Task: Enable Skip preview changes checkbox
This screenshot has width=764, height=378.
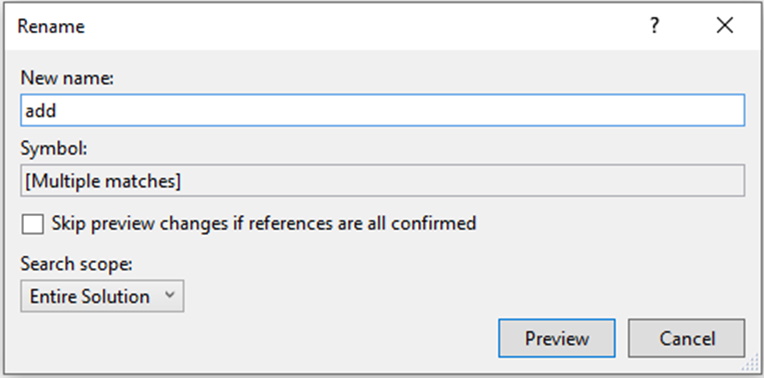Action: pos(32,224)
